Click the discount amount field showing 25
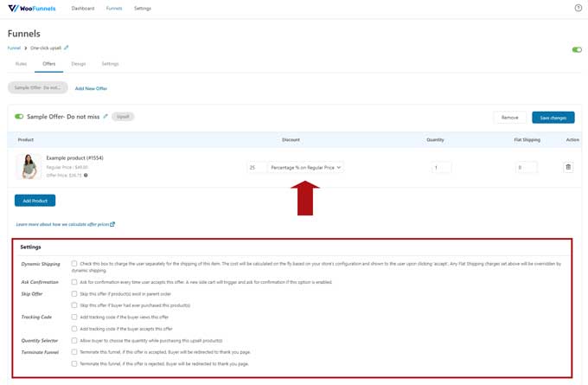This screenshot has height=385, width=588. 256,167
